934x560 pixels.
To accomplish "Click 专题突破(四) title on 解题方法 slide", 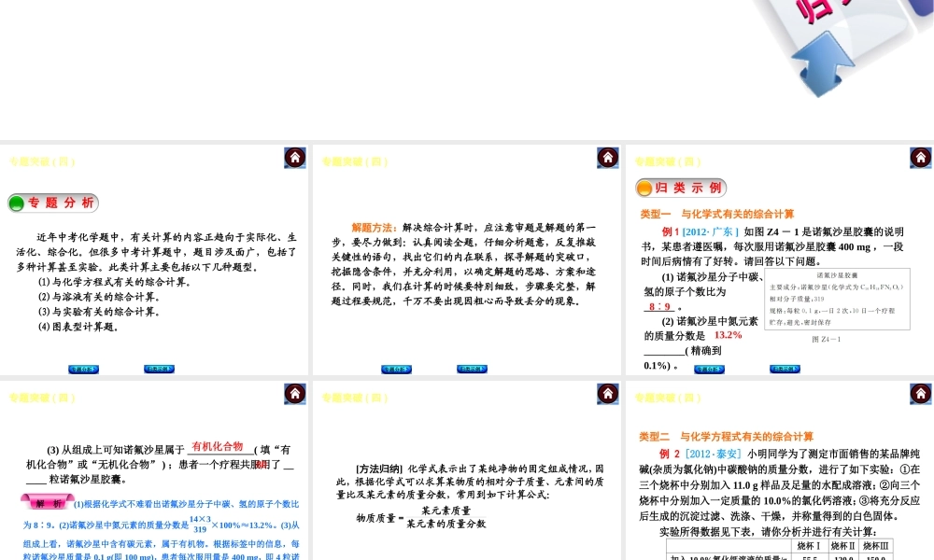I will (354, 161).
